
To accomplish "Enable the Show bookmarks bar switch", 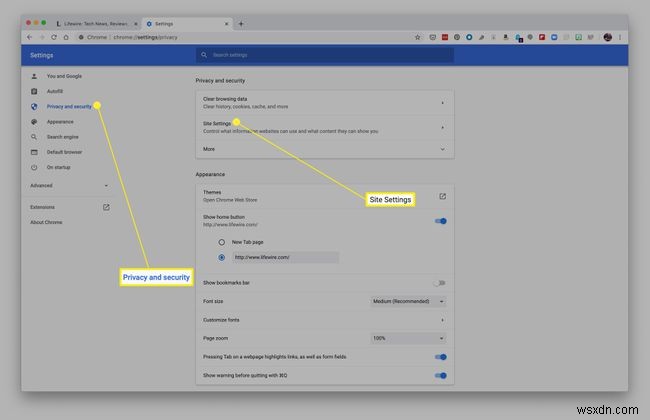I will [439, 283].
